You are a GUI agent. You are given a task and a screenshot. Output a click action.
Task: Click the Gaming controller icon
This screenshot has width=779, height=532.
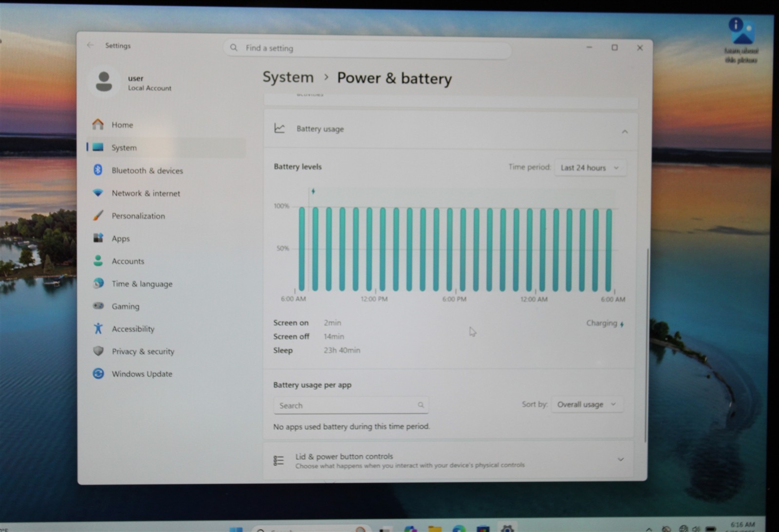point(98,306)
